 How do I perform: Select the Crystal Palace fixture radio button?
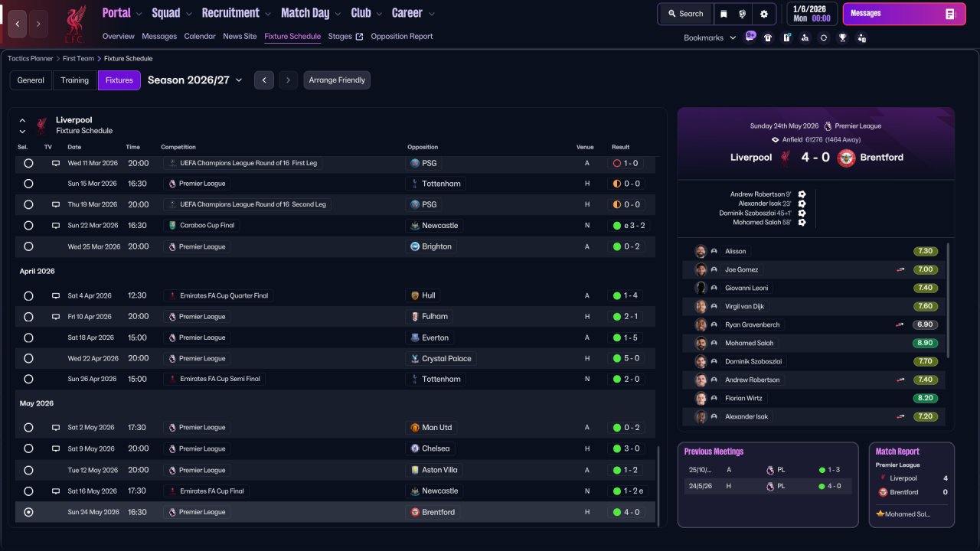click(28, 358)
